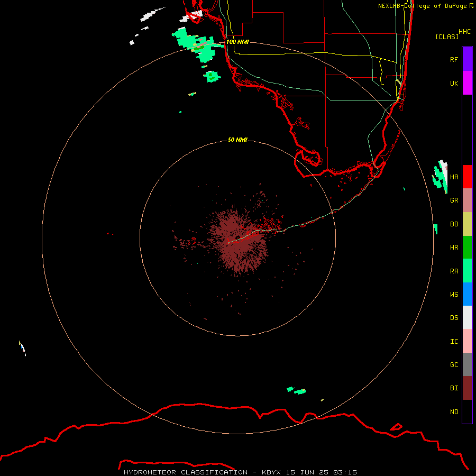Click the [CLAS] unit label

pyautogui.click(x=447, y=36)
